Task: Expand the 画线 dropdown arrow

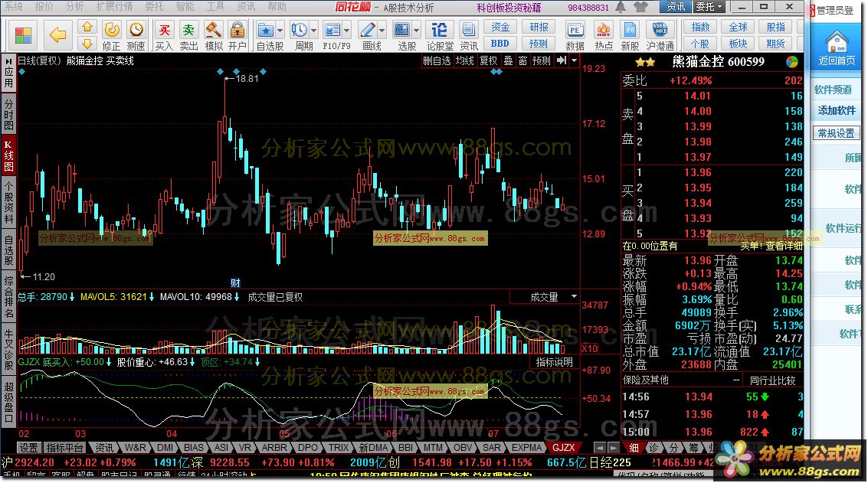Action: pyautogui.click(x=382, y=30)
